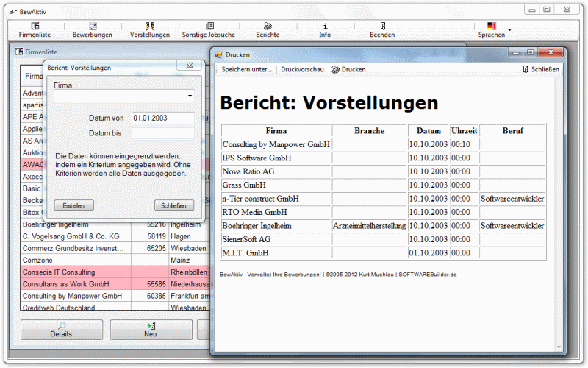Open the Vorstellungen toolbar icon

pyautogui.click(x=150, y=26)
